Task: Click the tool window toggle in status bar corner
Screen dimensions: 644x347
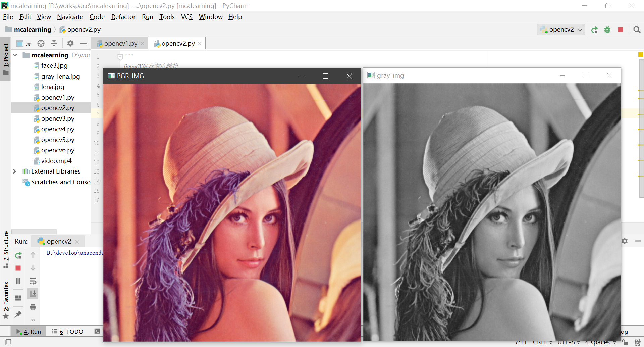Action: coord(8,342)
